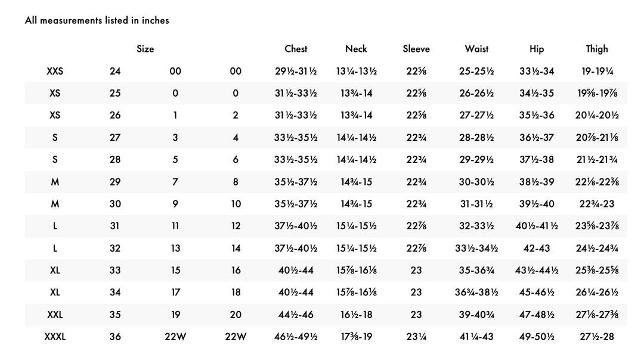The image size is (644, 364).
Task: Select the XXL size row label
Action: (x=55, y=314)
